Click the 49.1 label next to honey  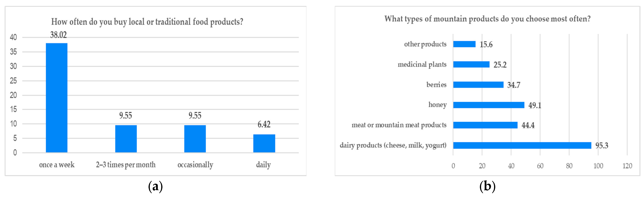tap(535, 105)
